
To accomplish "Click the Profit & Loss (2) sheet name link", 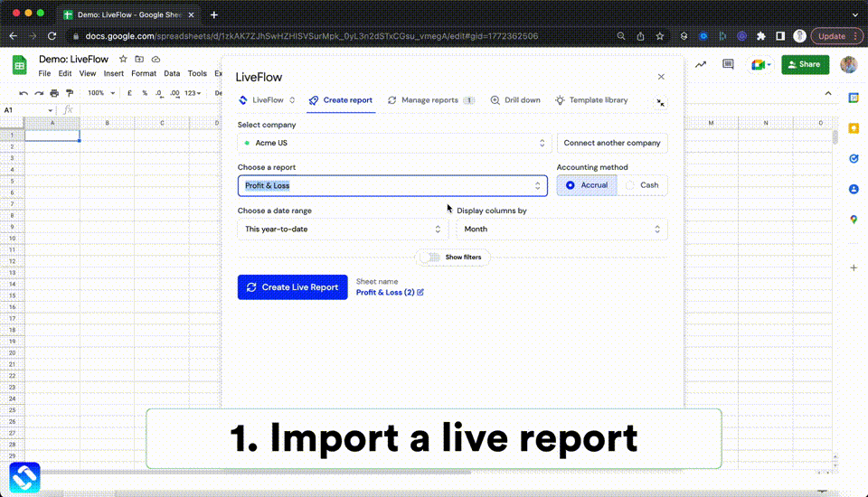I will 385,292.
